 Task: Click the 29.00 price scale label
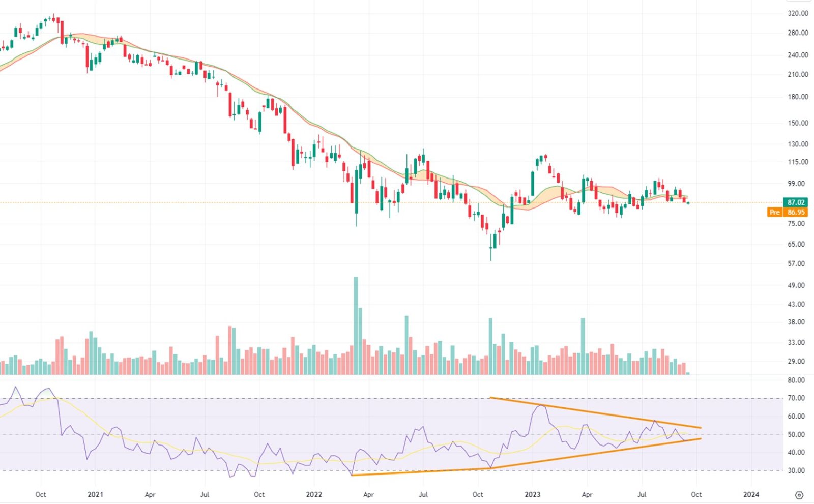[x=797, y=361]
